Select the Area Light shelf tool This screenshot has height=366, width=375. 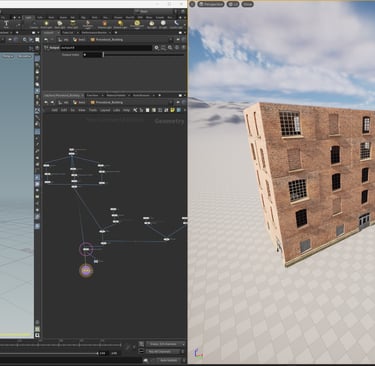click(73, 24)
